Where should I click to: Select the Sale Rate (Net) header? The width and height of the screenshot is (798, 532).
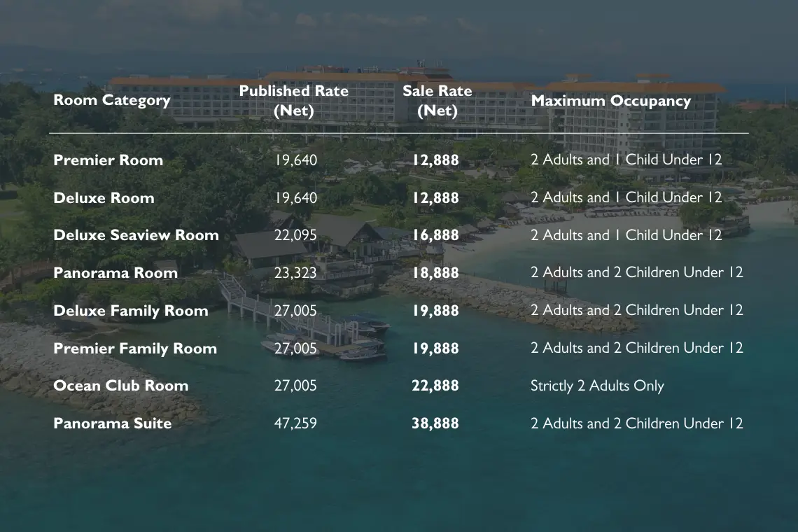click(437, 100)
